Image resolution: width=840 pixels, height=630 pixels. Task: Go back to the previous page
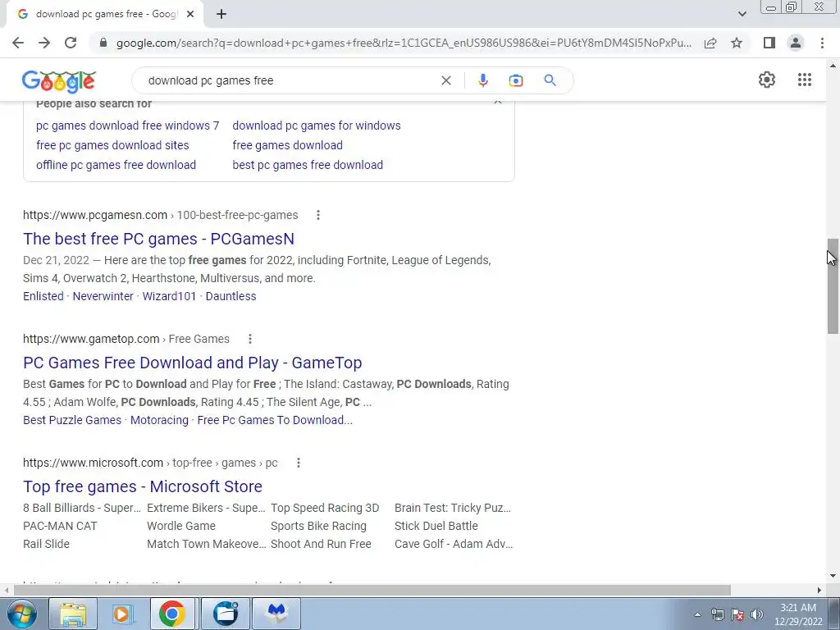(18, 43)
